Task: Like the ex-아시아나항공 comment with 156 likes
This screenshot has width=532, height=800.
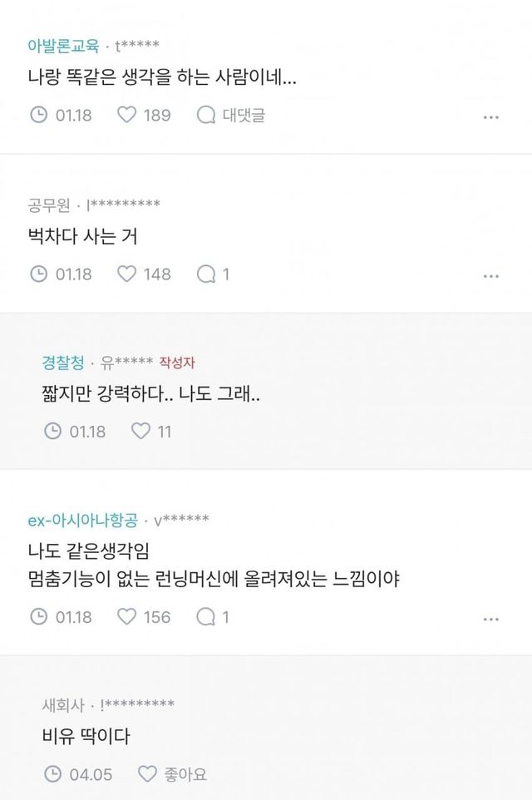Action: coord(127,616)
